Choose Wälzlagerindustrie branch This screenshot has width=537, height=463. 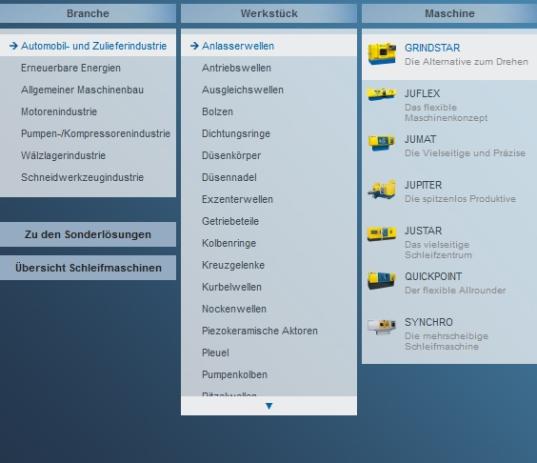pos(63,155)
